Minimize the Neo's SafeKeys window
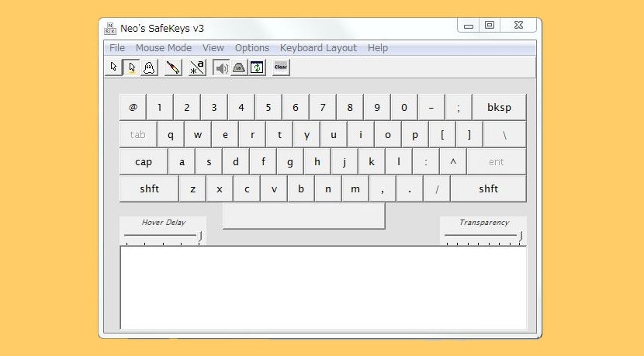Screen dimensions: 644x356 tap(469, 26)
